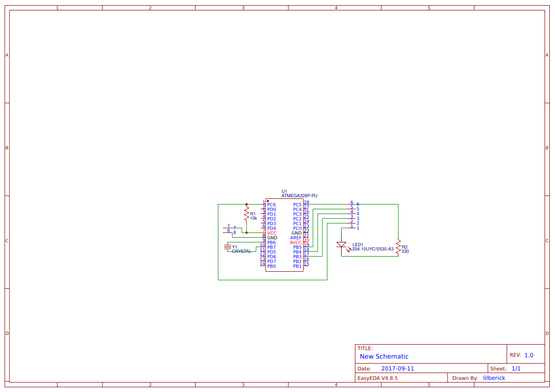Image resolution: width=555 pixels, height=392 pixels.
Task: Click the R1 designator label
Action: (253, 214)
